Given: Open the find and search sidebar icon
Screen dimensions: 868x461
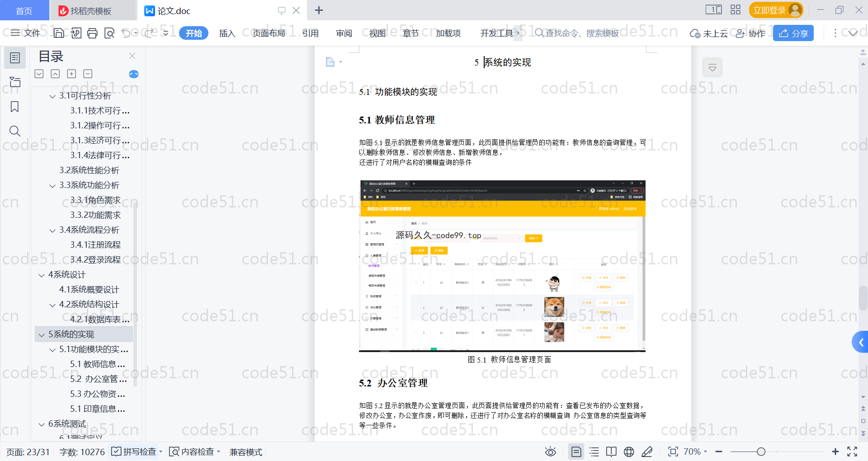Looking at the screenshot, I should click(15, 131).
